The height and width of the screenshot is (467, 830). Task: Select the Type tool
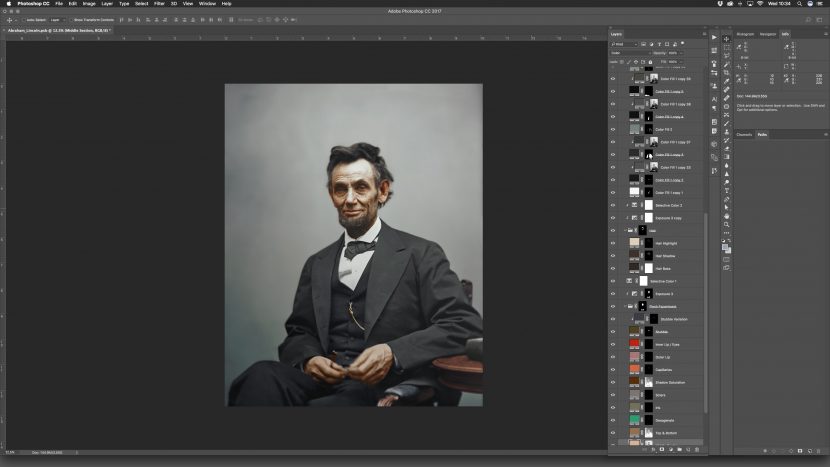pyautogui.click(x=726, y=191)
